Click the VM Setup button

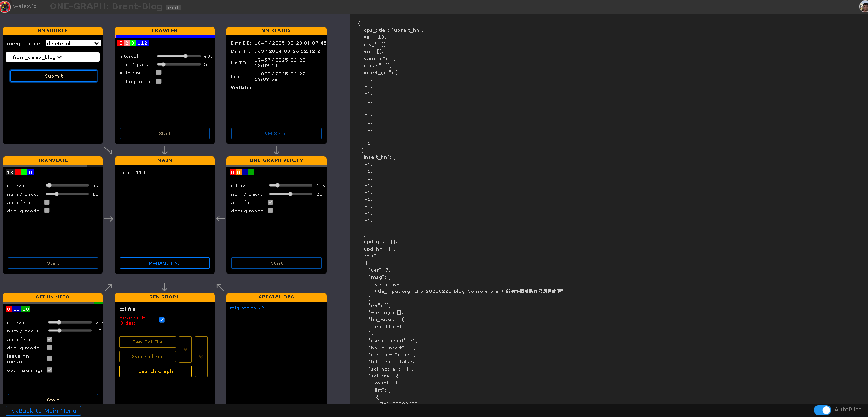tap(276, 133)
